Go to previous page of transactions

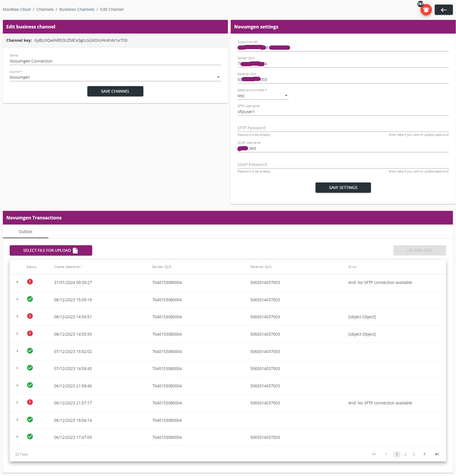[386, 454]
